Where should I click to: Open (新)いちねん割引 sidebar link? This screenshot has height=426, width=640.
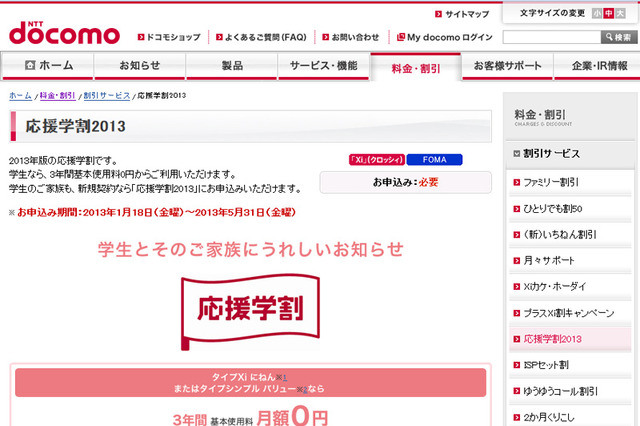[560, 235]
